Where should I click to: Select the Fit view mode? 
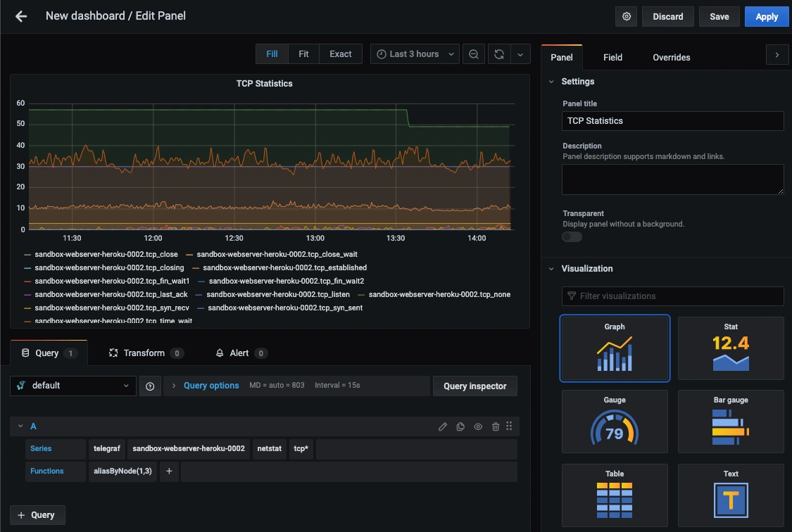(x=303, y=54)
